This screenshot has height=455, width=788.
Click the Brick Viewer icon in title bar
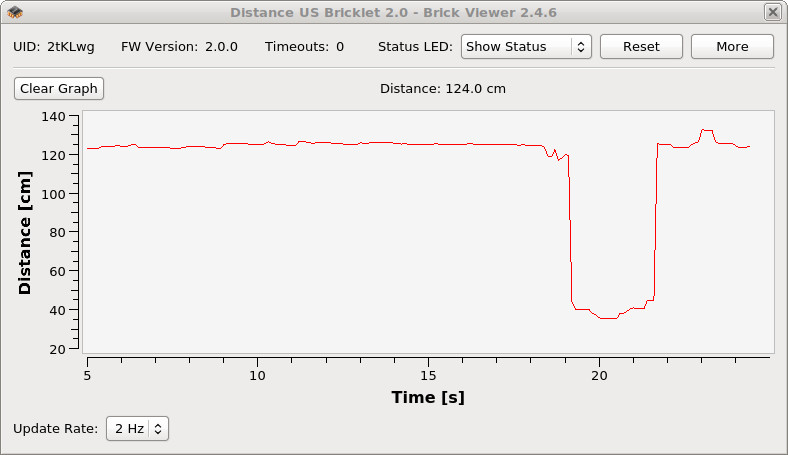pos(15,12)
